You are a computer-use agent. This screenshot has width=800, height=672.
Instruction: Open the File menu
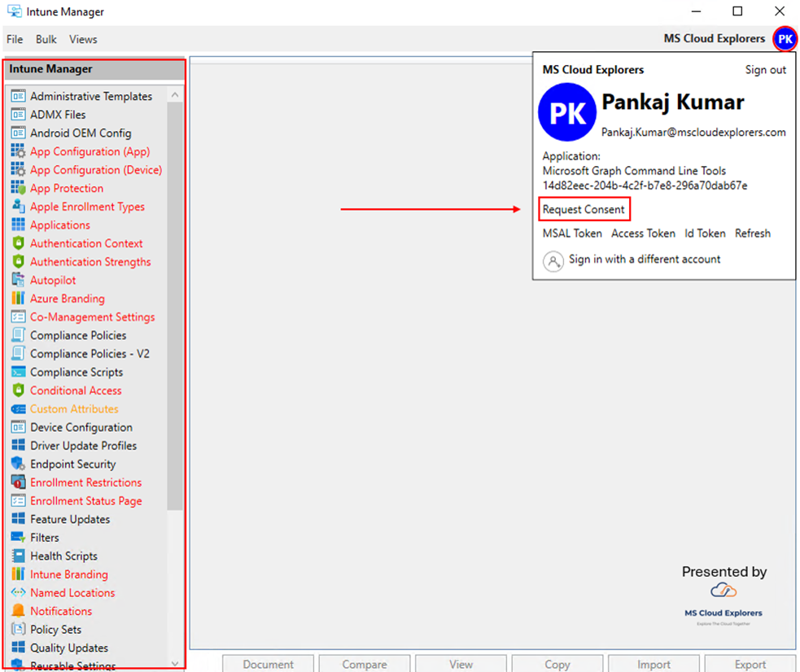point(15,39)
